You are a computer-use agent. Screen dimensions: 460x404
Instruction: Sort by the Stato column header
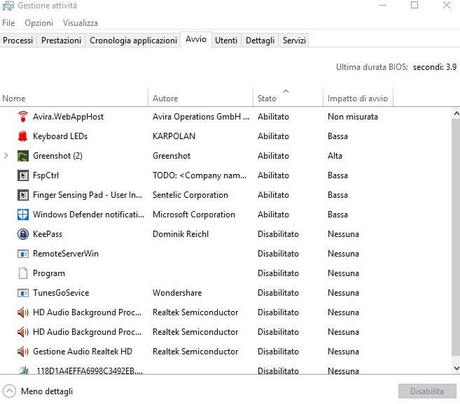[x=288, y=98]
